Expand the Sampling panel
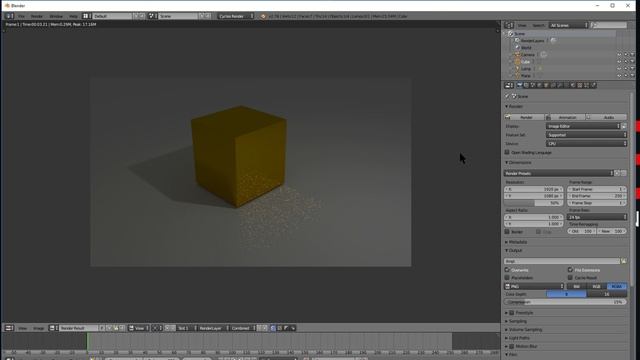This screenshot has height=360, width=640. coord(518,321)
